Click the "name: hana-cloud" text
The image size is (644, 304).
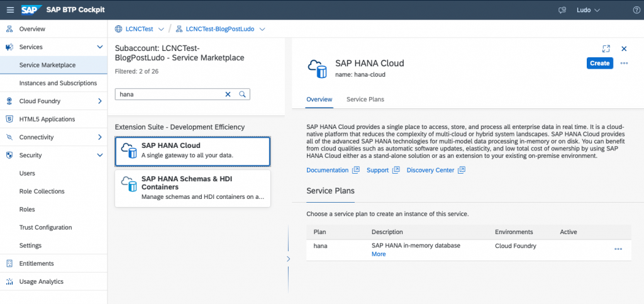tap(360, 75)
